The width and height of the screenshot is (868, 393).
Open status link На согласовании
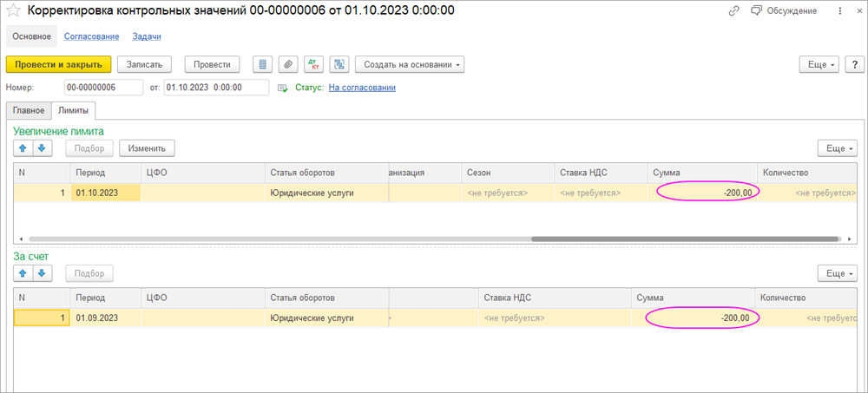tap(362, 88)
